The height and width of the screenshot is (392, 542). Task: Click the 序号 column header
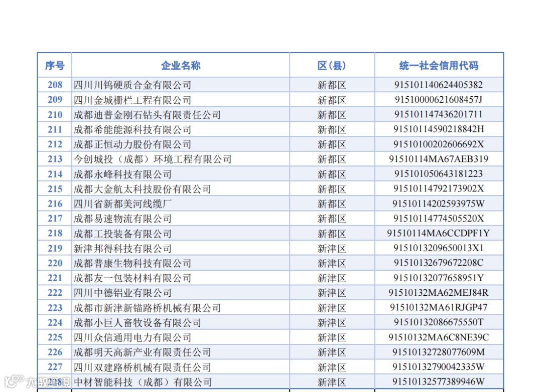(x=55, y=65)
